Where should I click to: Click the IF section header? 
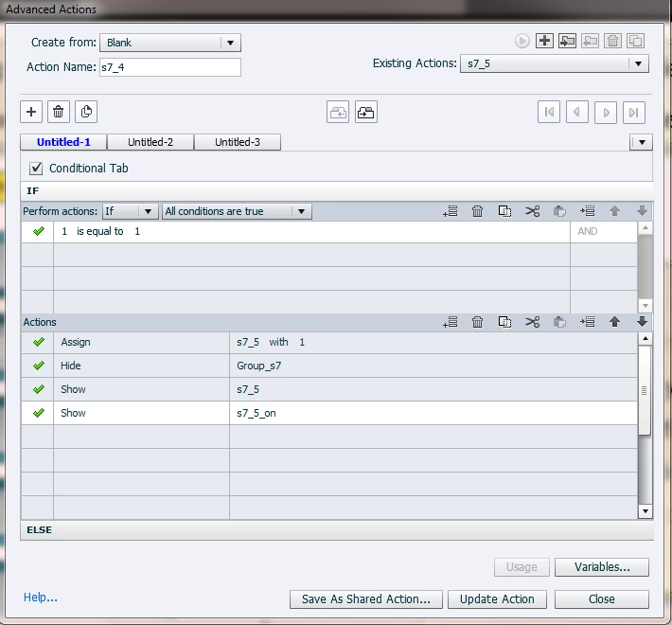pyautogui.click(x=337, y=190)
